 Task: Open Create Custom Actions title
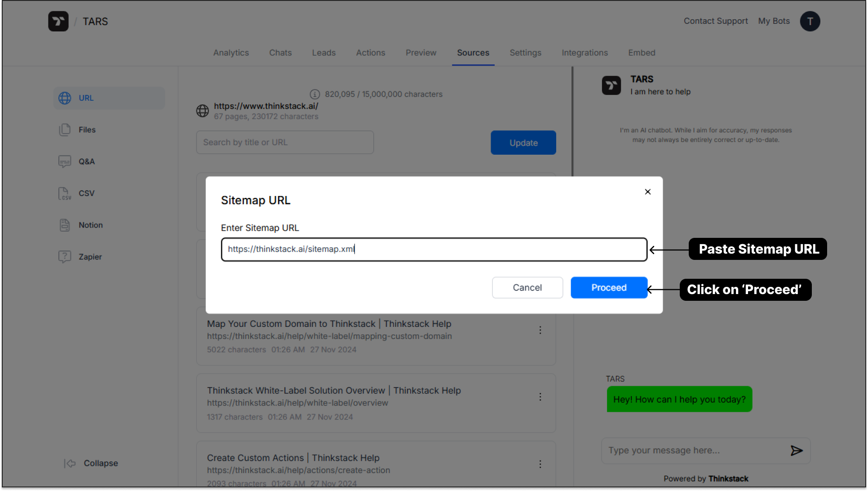[293, 458]
